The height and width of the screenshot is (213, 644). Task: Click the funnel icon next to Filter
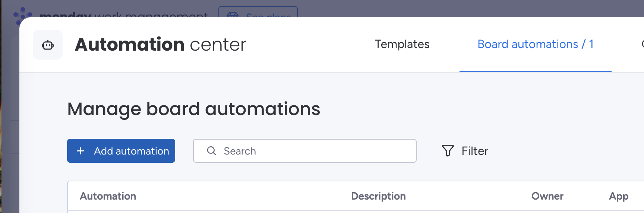(448, 151)
